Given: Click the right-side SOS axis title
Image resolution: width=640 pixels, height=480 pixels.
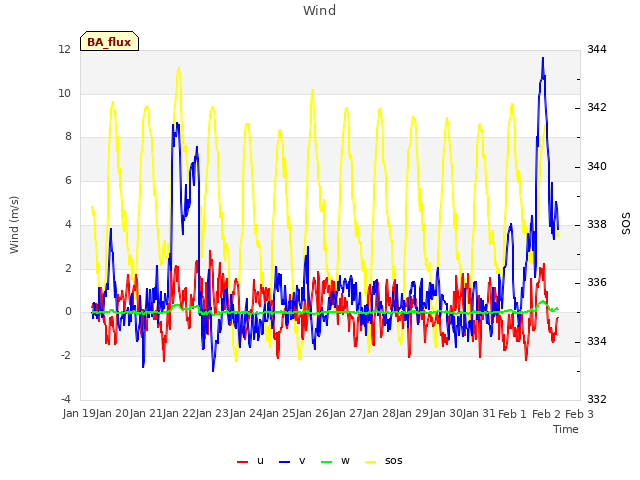Looking at the screenshot, I should 626,223.
